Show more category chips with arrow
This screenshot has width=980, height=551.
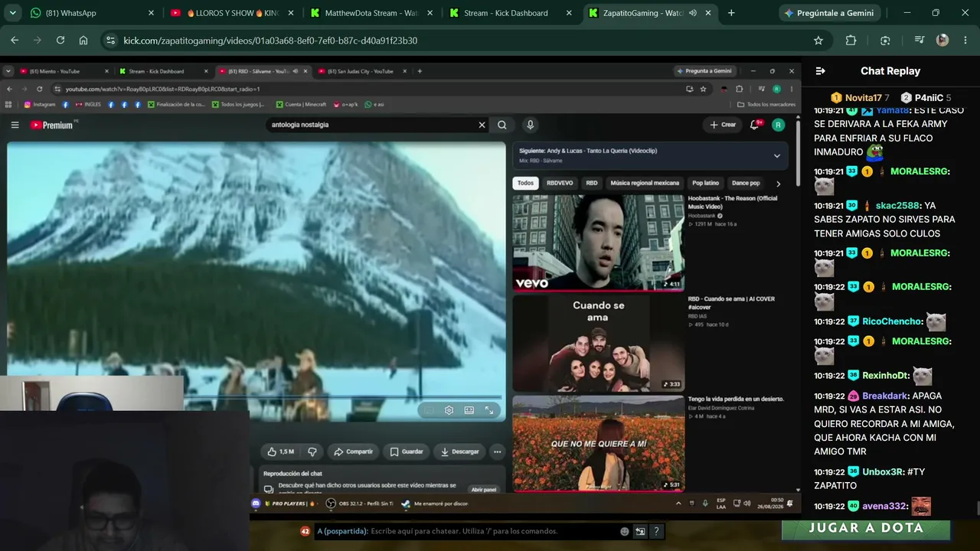pos(778,183)
